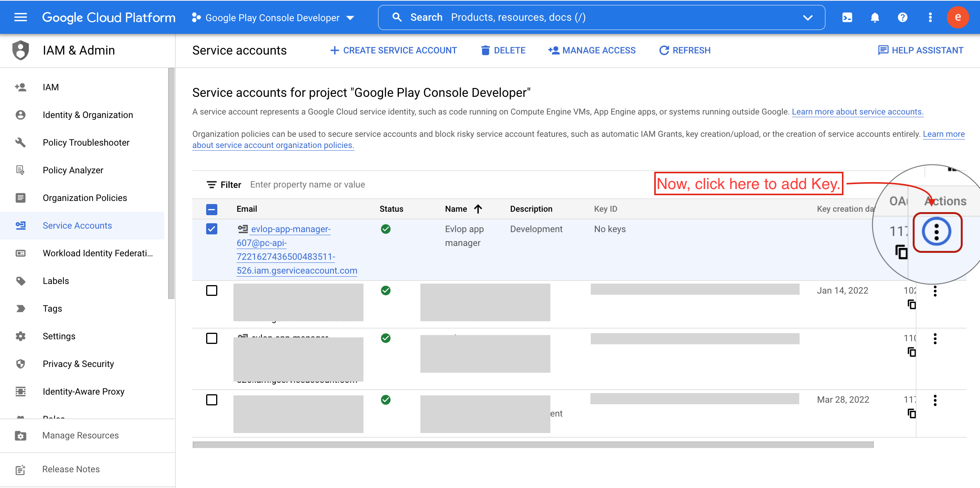Screen dimensions: 980x488
Task: Open Learn more about service accounts link
Action: (857, 112)
